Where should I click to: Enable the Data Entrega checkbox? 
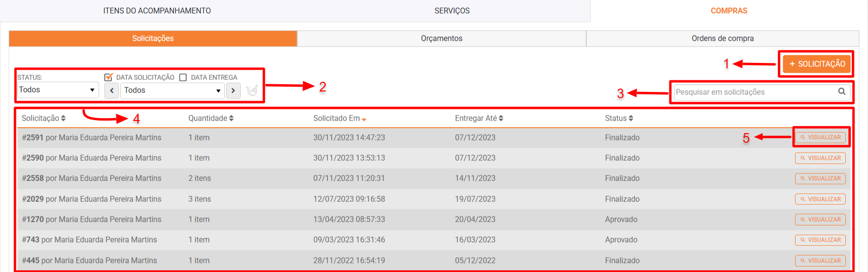[x=183, y=77]
